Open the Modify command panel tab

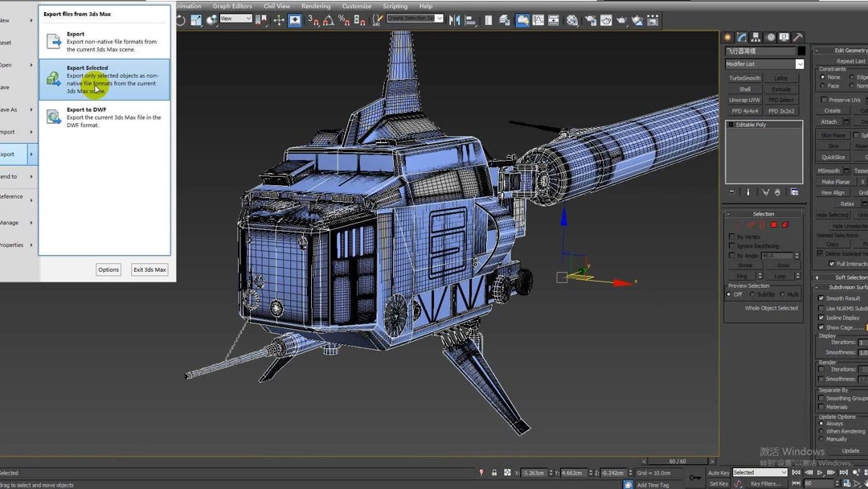742,37
